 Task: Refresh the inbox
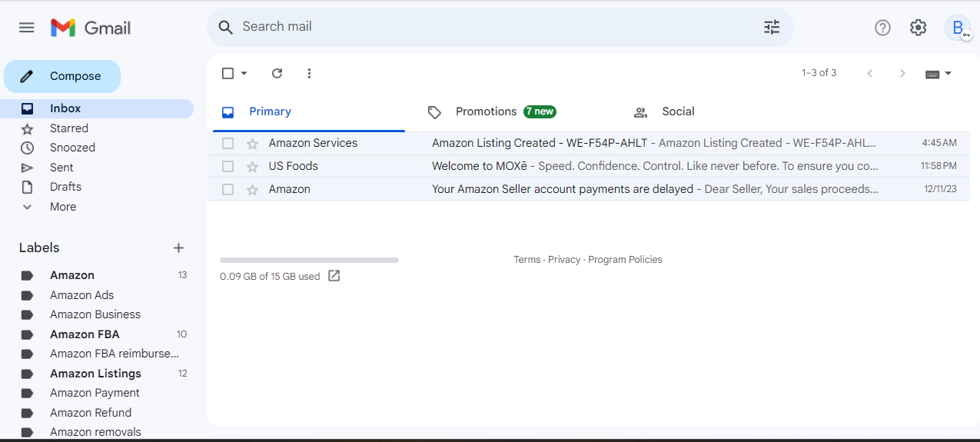277,73
